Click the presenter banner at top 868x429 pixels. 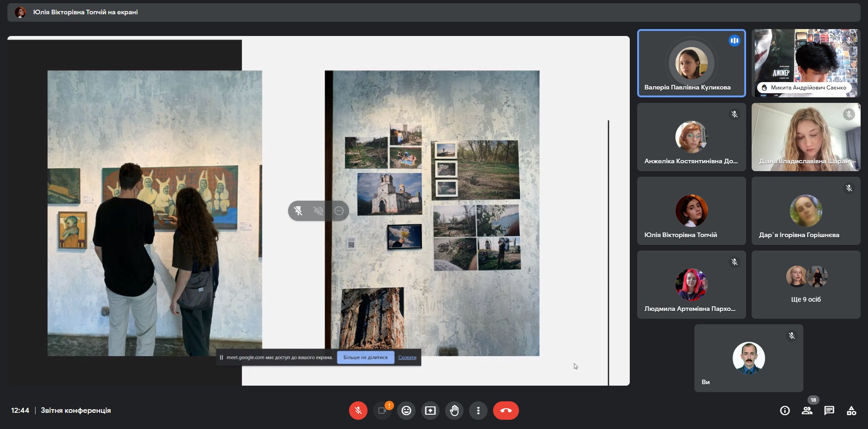85,12
